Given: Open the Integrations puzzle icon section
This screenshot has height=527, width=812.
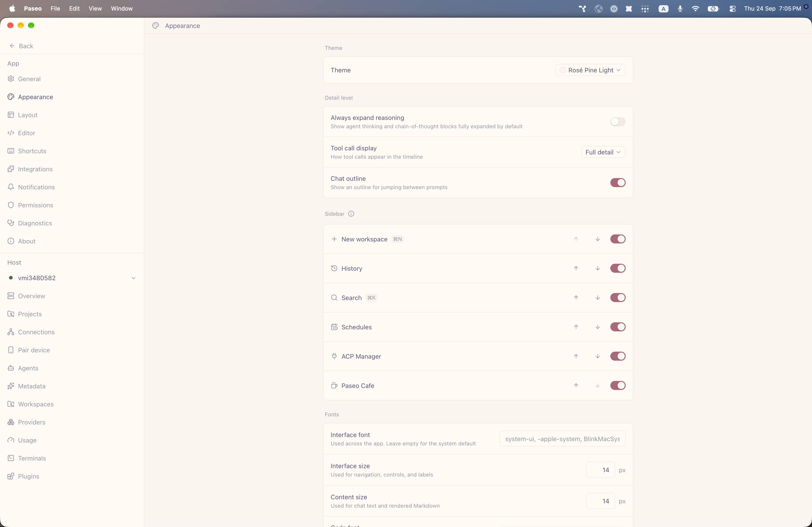Looking at the screenshot, I should (x=72, y=169).
